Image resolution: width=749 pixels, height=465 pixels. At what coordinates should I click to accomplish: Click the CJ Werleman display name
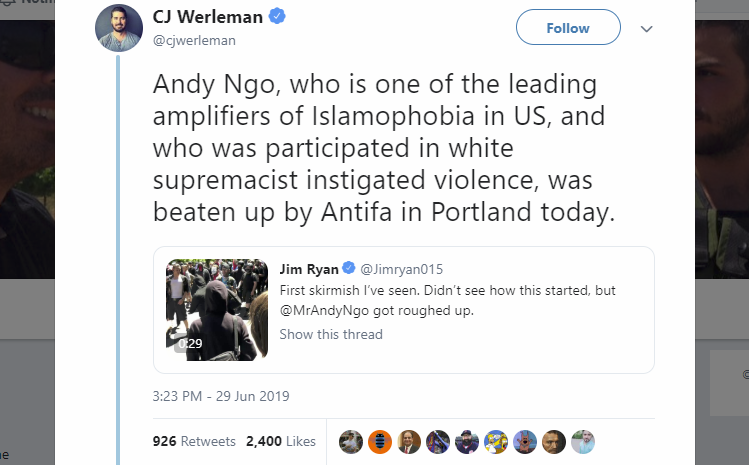(208, 17)
